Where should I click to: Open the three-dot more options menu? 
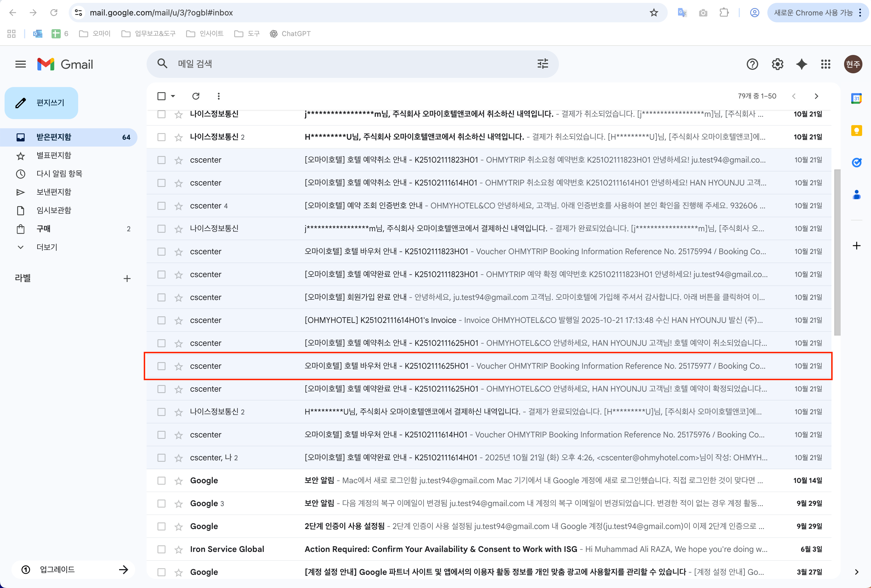click(218, 96)
